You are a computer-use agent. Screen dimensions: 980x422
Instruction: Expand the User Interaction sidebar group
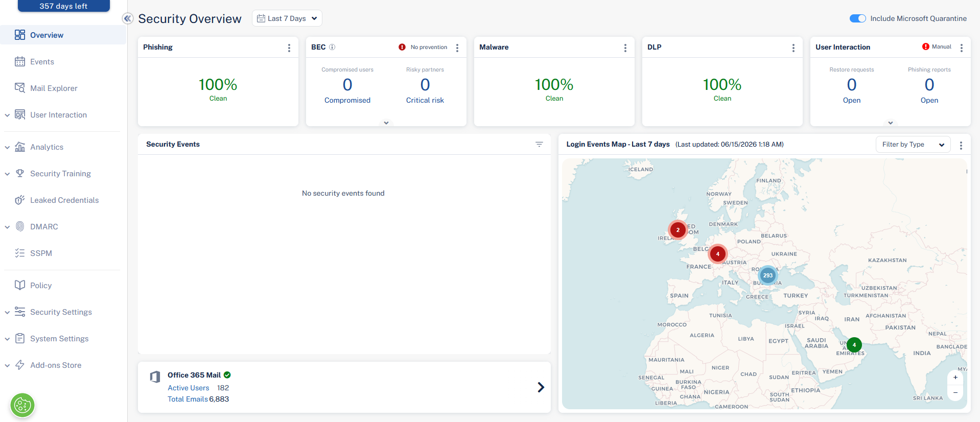(x=7, y=115)
